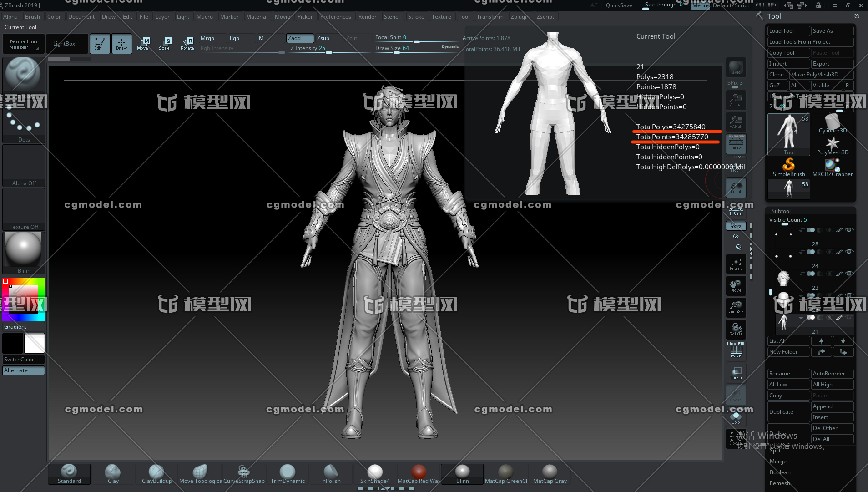Select the SimpleBrush tool

pos(789,167)
